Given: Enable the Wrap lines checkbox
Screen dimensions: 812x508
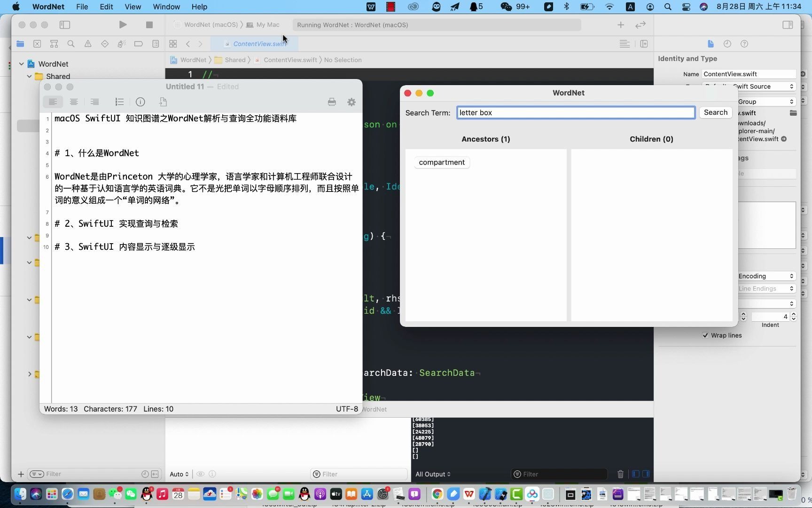Looking at the screenshot, I should pos(705,335).
